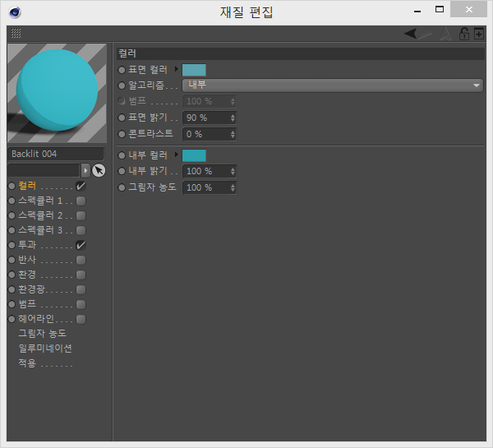This screenshot has height=448, width=493.
Task: Open the small arrow menu beside the layer field
Action: click(85, 170)
